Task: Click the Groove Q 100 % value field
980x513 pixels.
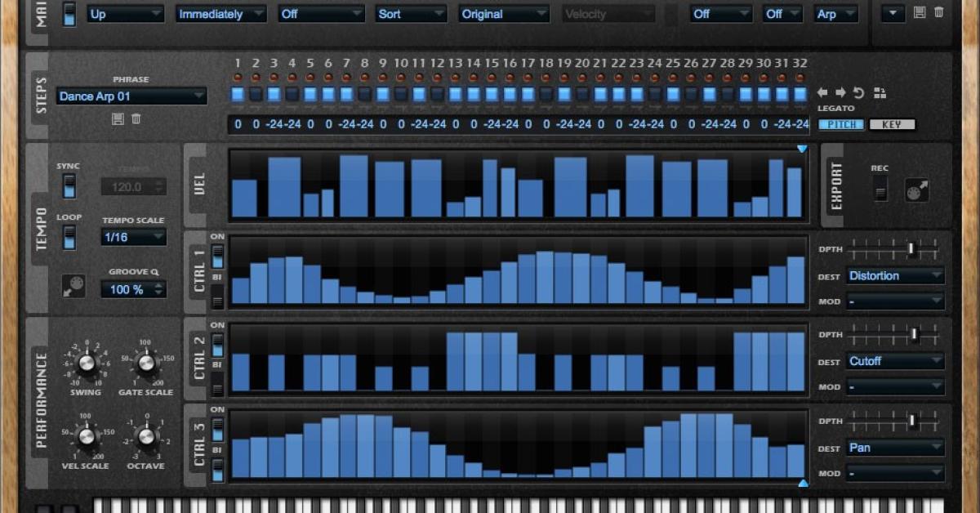Action: point(133,289)
